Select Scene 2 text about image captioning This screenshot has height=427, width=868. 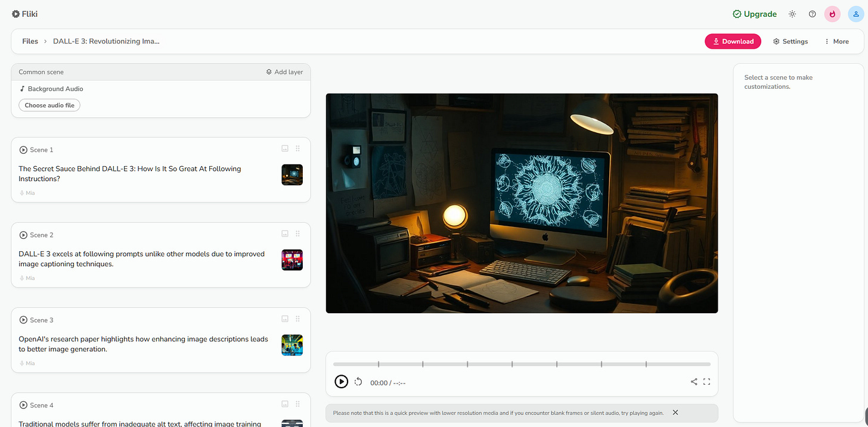(142, 259)
